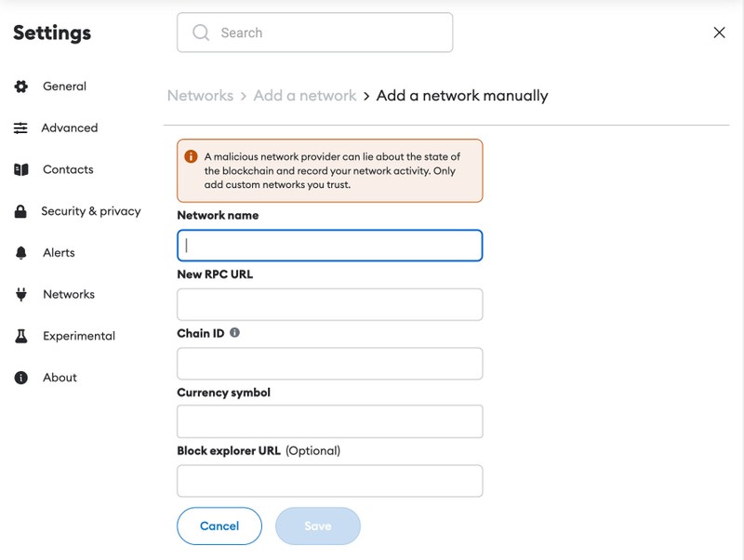Click the search magnifier icon
The height and width of the screenshot is (560, 744).
tap(201, 33)
